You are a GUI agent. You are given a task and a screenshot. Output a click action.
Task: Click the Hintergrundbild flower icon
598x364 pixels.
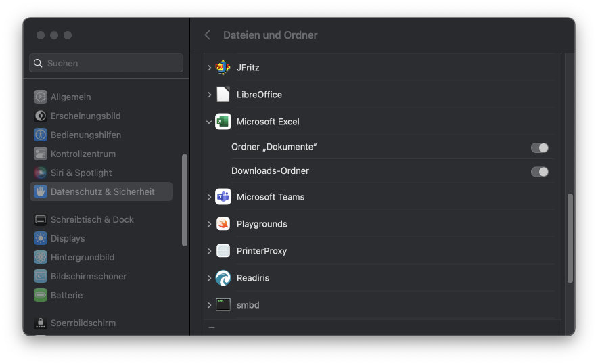click(41, 257)
